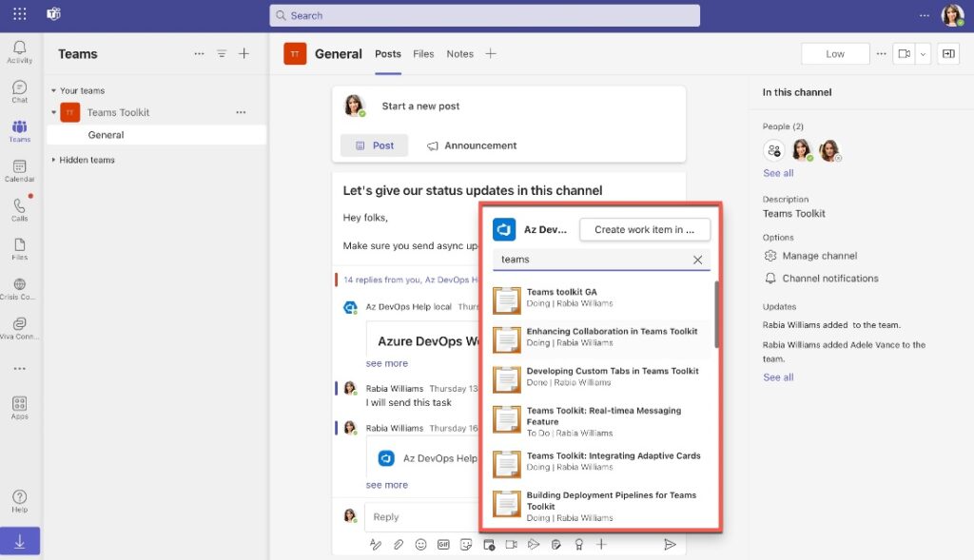Open the Meet button dropdown arrow
The width and height of the screenshot is (974, 560).
coord(924,54)
